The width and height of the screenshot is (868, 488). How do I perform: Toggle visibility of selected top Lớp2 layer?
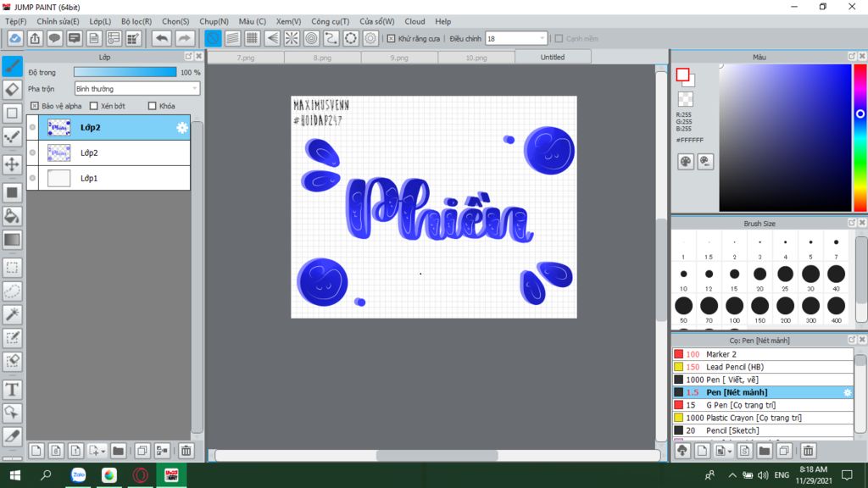click(x=33, y=127)
